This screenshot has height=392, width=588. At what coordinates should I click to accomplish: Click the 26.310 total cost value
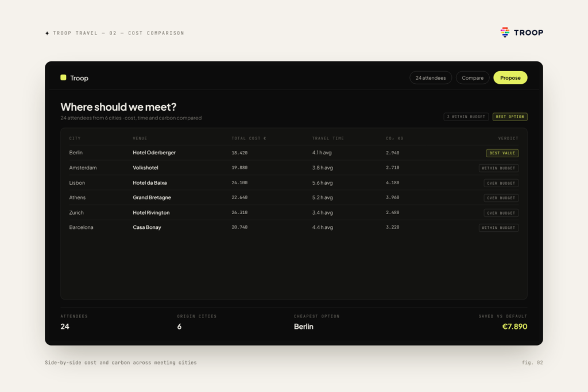239,212
